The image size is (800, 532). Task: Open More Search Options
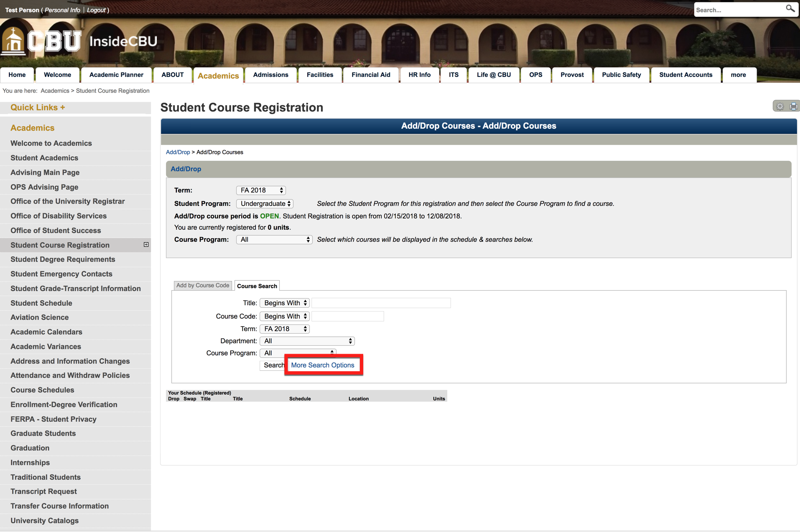point(323,365)
